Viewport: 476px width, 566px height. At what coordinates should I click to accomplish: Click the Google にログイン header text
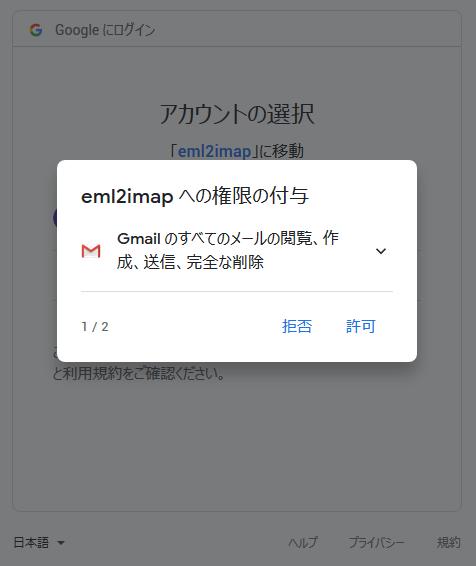point(105,30)
